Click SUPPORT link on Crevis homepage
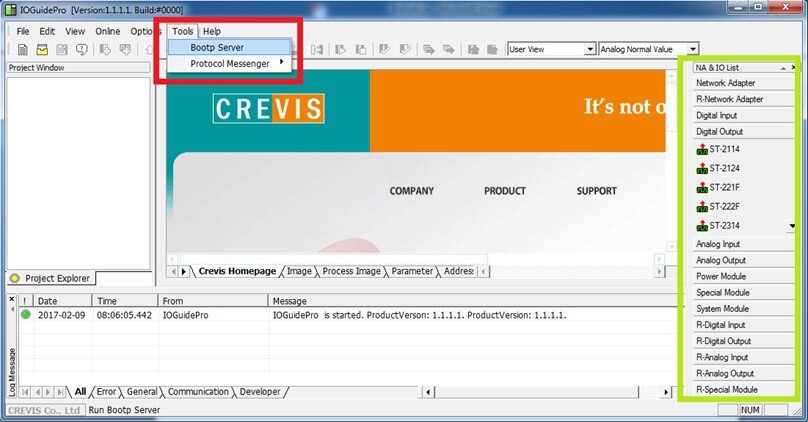This screenshot has width=808, height=422. (597, 191)
